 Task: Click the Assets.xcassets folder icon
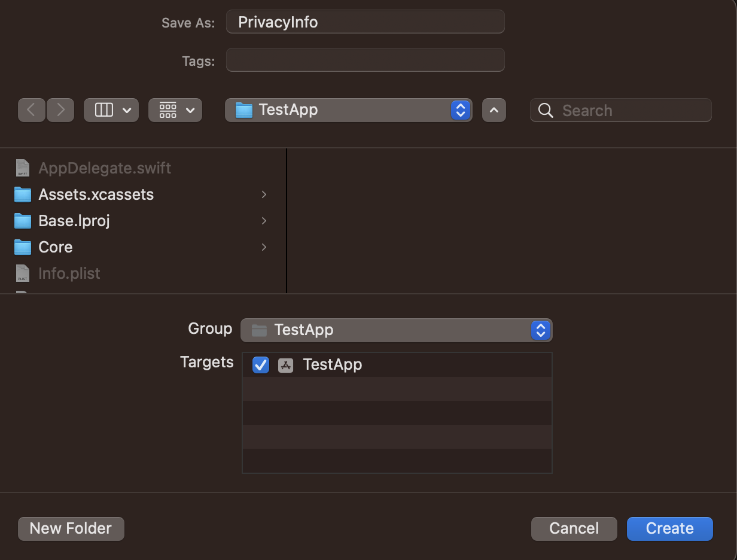pyautogui.click(x=23, y=194)
